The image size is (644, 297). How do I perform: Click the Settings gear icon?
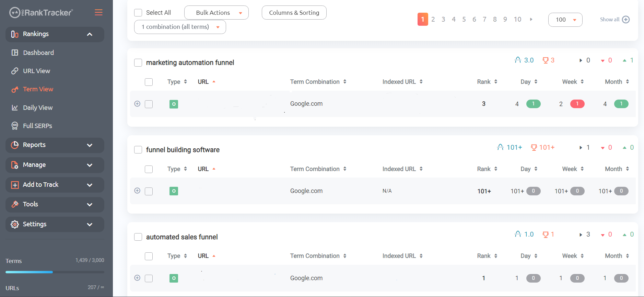click(x=15, y=224)
